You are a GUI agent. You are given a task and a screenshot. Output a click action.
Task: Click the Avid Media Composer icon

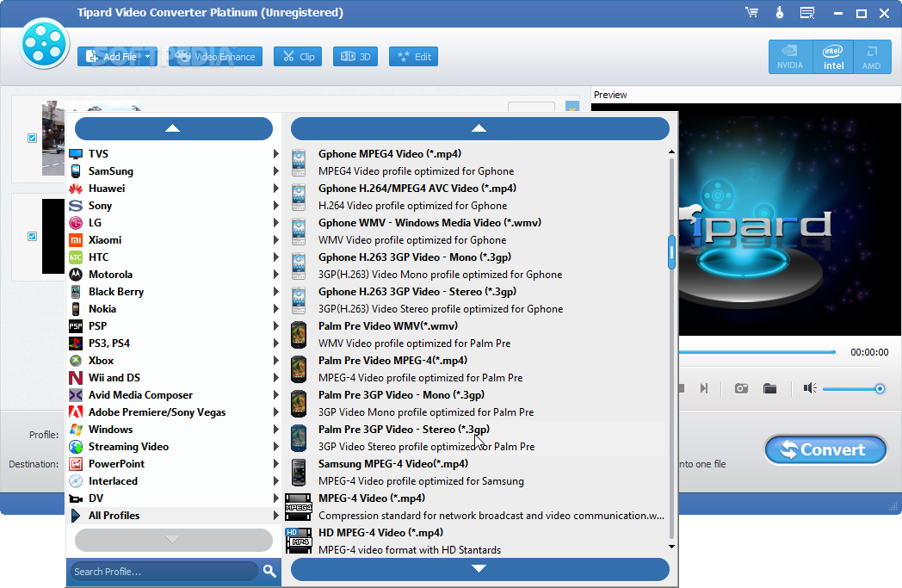(x=76, y=395)
